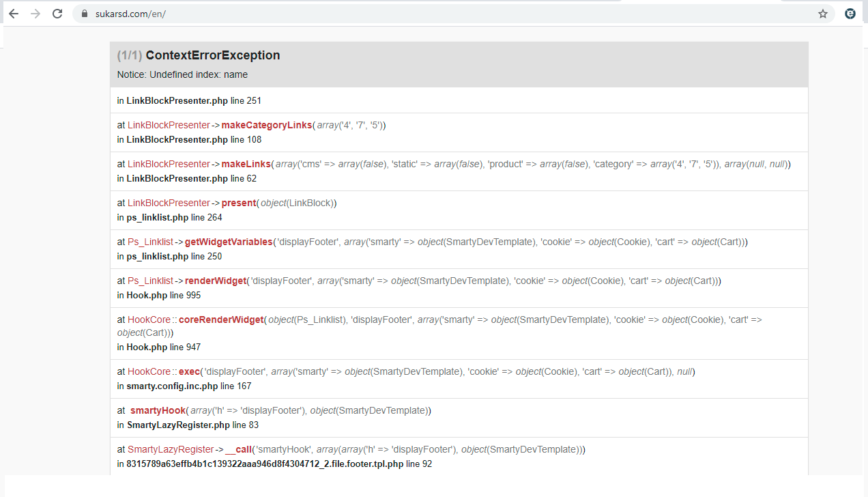Viewport: 868px width, 497px height.
Task: Open the profile avatar icon
Action: tap(850, 14)
